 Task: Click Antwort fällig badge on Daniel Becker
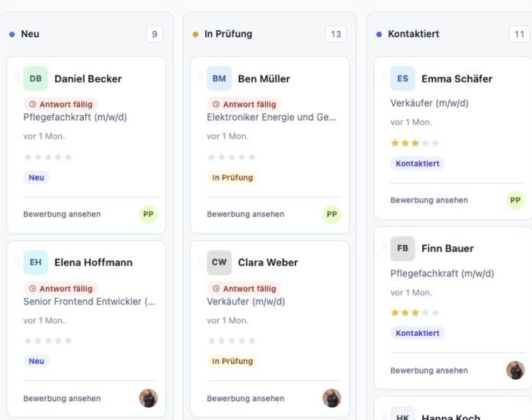[x=61, y=104]
